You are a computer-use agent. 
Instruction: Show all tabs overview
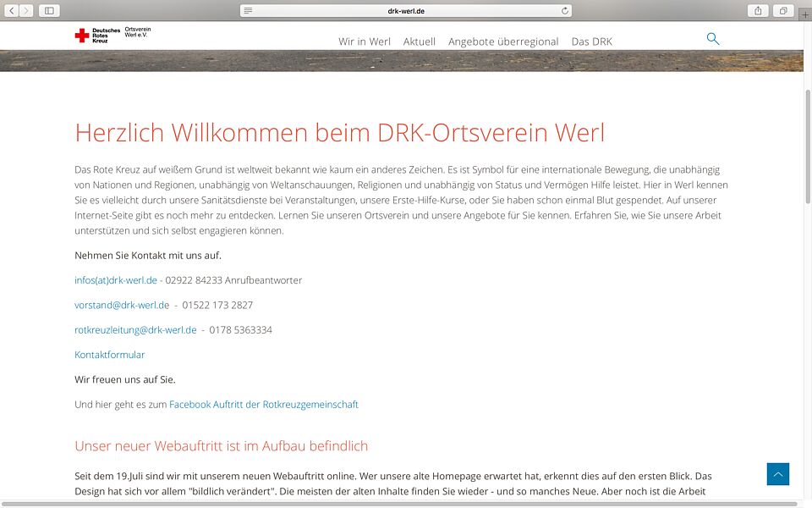783,10
